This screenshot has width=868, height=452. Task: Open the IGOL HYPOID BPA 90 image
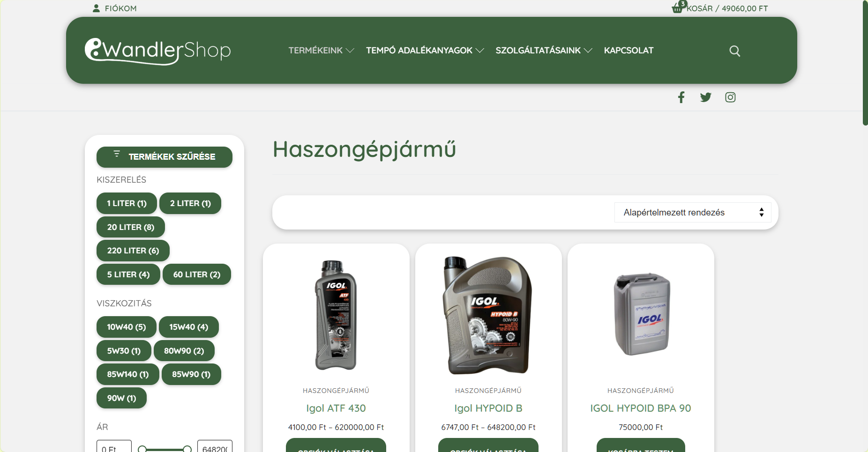click(641, 315)
